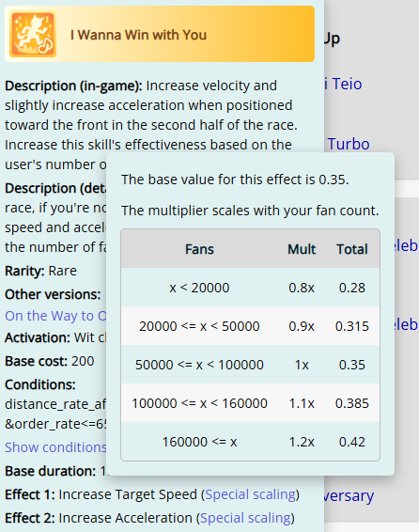The image size is (419, 532).
Task: Click the Fans column header
Action: (x=199, y=249)
